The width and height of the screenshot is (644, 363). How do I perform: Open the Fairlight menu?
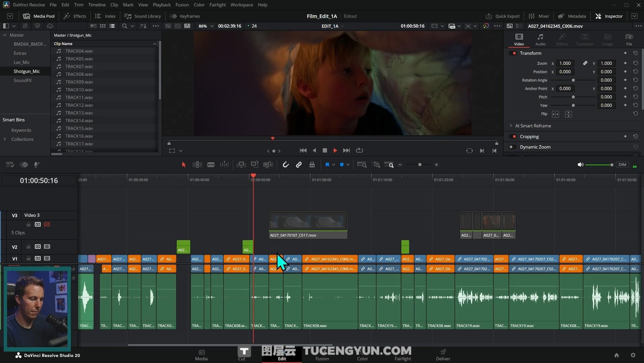tap(217, 5)
